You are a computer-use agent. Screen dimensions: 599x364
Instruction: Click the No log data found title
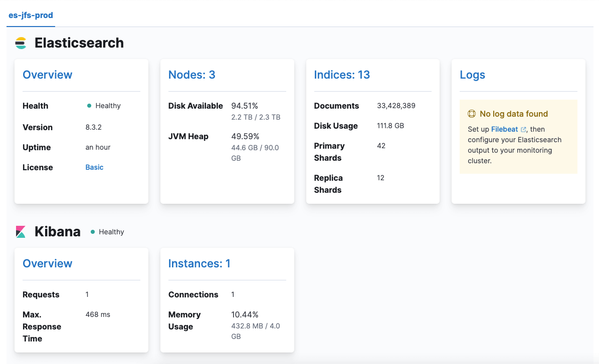tap(514, 114)
